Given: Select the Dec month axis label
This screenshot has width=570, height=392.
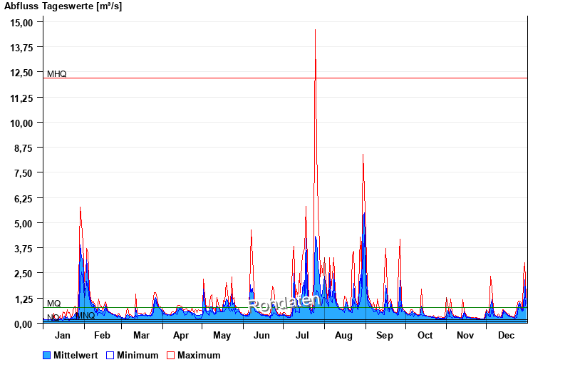Looking at the screenshot, I should coord(506,335).
